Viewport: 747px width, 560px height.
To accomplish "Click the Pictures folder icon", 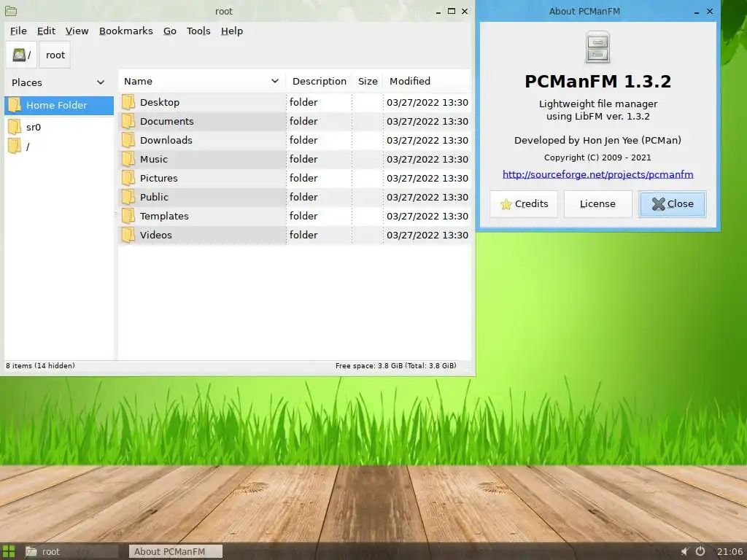I will [x=128, y=178].
